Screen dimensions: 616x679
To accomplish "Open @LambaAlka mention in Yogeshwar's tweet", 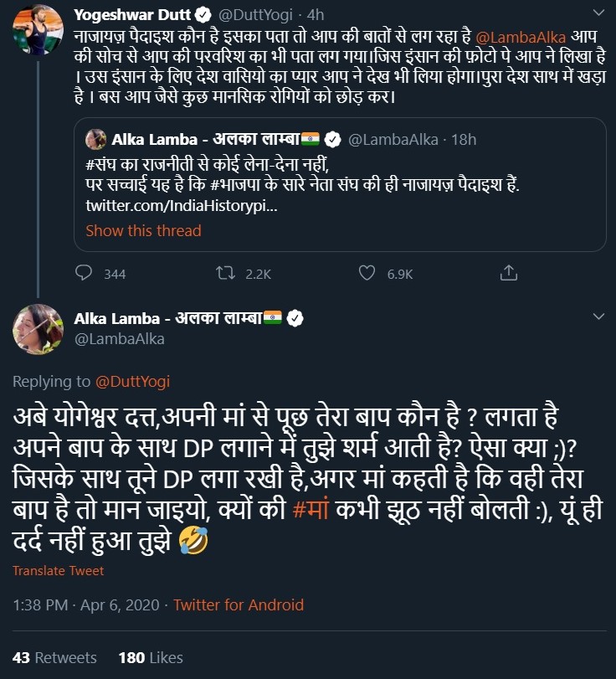I will [520, 37].
